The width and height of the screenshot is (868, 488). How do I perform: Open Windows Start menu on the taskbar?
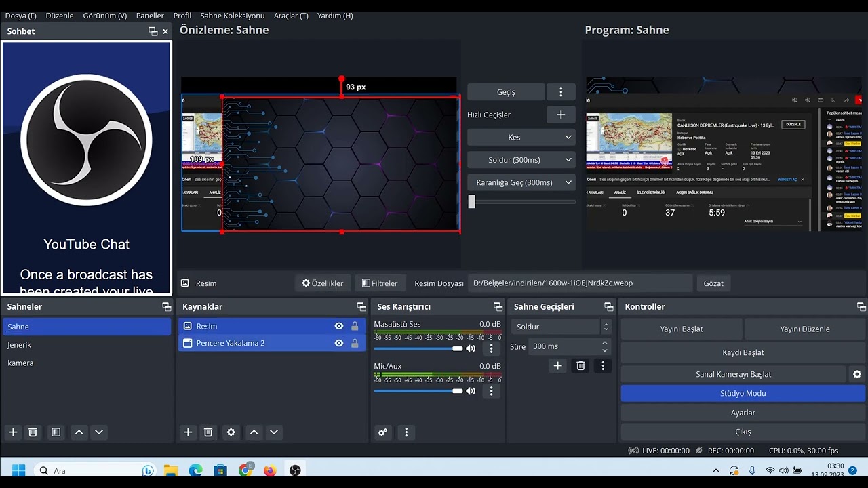(18, 470)
